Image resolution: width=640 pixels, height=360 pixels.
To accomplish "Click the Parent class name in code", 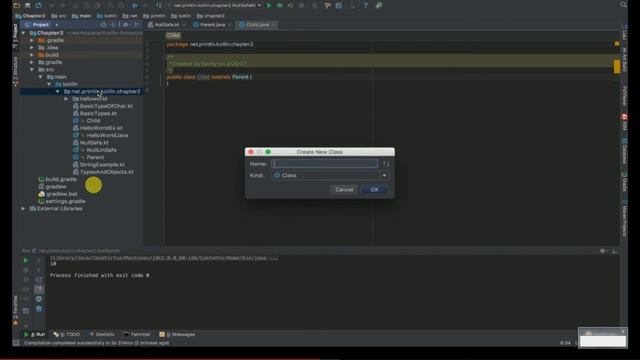I will point(240,77).
